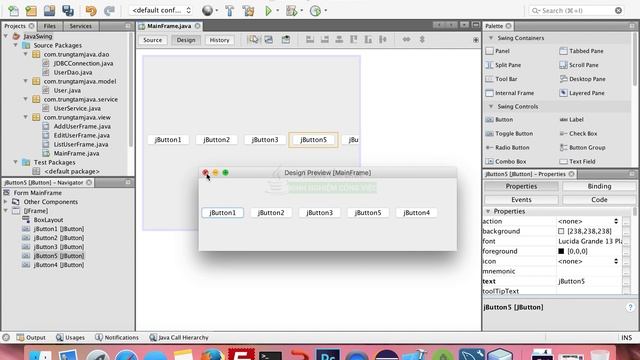Click the Build Project hammer icon

pos(230,11)
